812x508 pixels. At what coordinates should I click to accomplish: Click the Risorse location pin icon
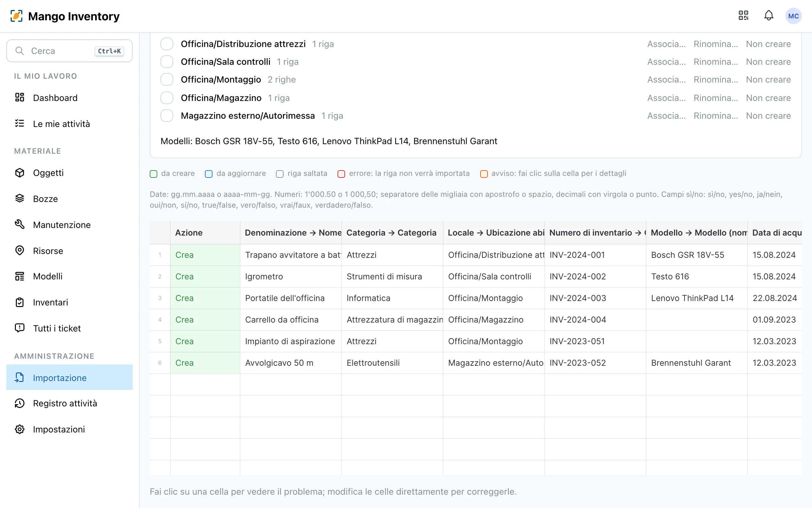(20, 251)
